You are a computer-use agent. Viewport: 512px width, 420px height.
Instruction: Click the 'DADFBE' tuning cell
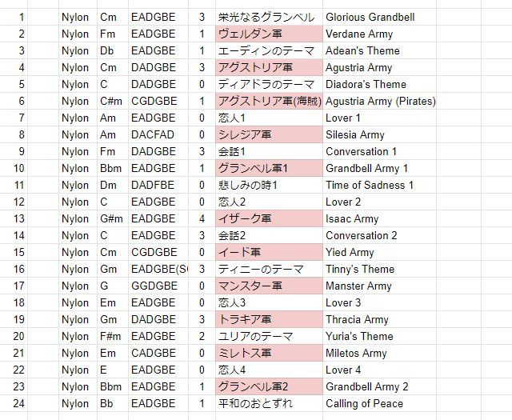[x=153, y=185]
